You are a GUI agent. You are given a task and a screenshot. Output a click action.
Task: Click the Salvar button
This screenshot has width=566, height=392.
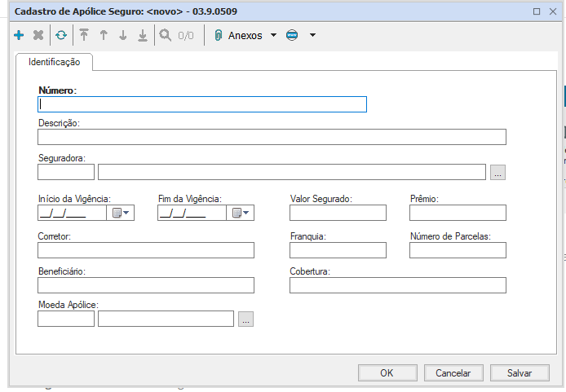pyautogui.click(x=520, y=372)
